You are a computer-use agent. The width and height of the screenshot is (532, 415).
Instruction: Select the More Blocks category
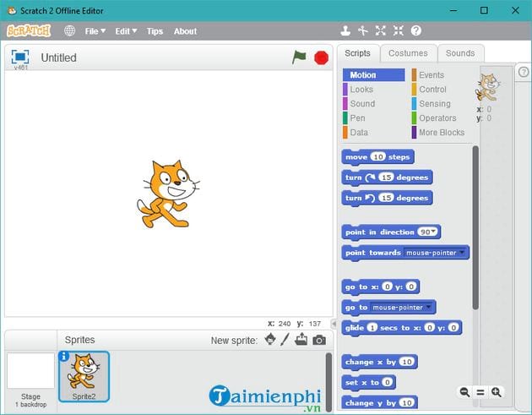442,132
